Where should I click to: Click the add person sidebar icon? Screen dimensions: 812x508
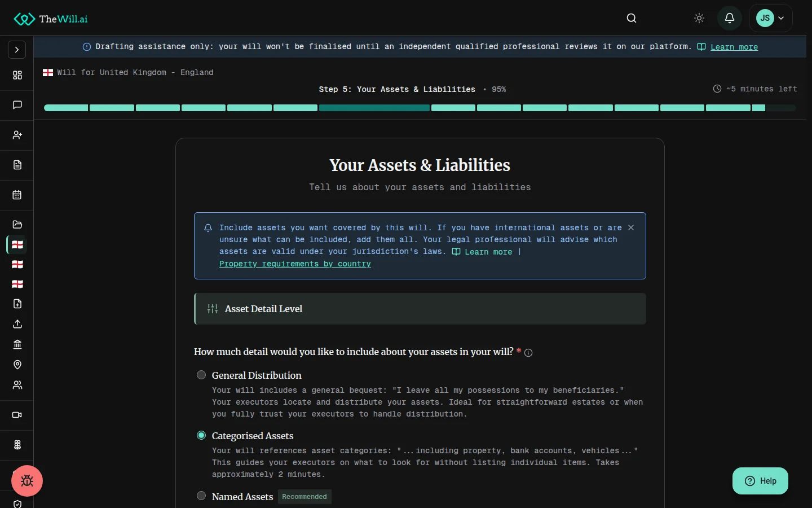coord(17,135)
